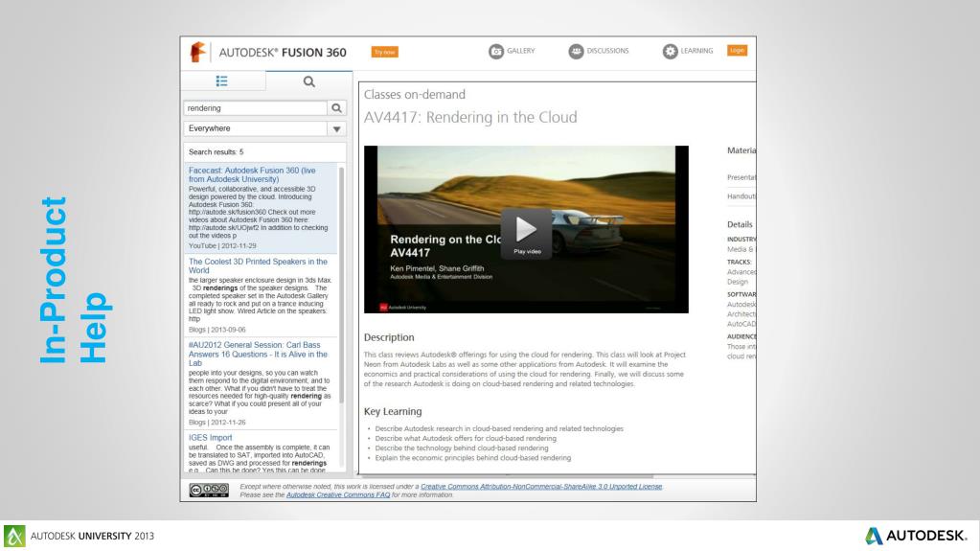Switch to the table of contents tab
Image resolution: width=980 pixels, height=551 pixels.
coord(222,81)
